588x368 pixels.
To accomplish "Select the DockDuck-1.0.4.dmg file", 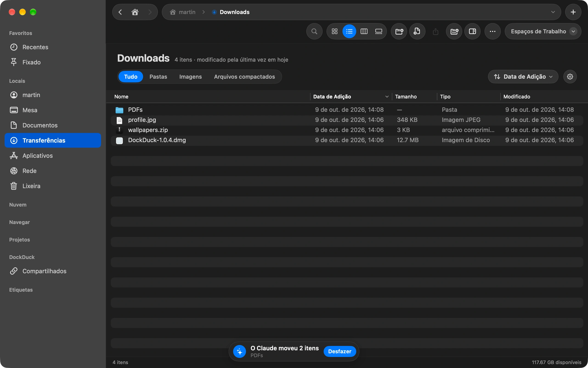I will coord(347,140).
